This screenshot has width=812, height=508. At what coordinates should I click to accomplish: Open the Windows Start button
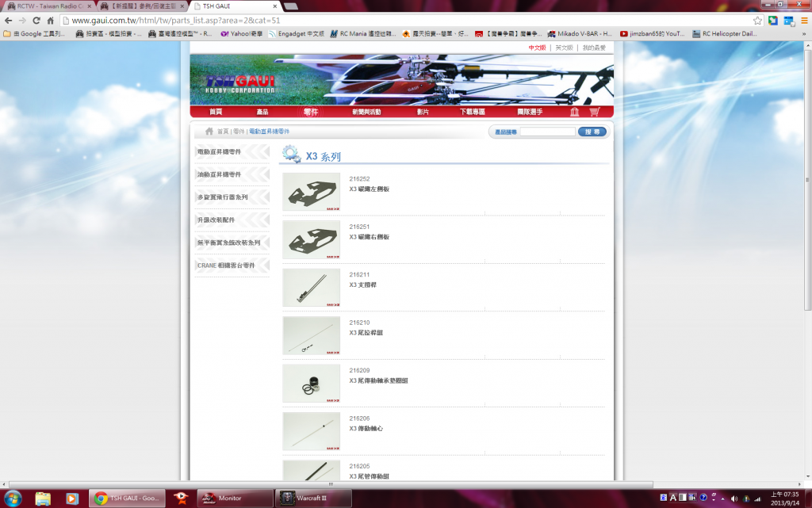point(13,498)
